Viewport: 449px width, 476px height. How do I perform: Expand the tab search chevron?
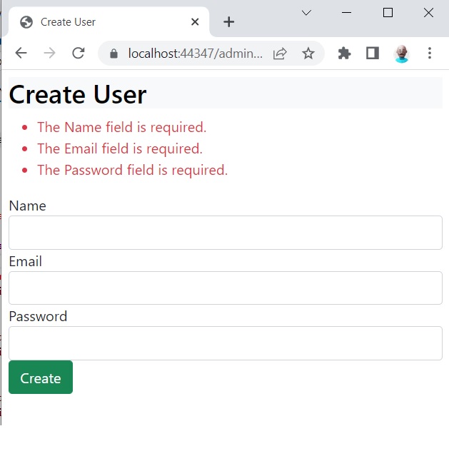coord(307,13)
